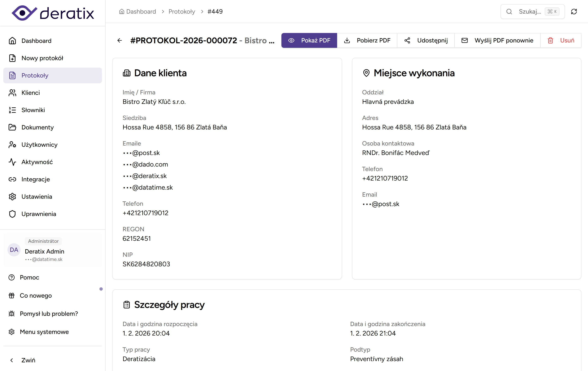Open the Deratix Admin user card
Screen dimensions: 588x371
click(x=52, y=250)
